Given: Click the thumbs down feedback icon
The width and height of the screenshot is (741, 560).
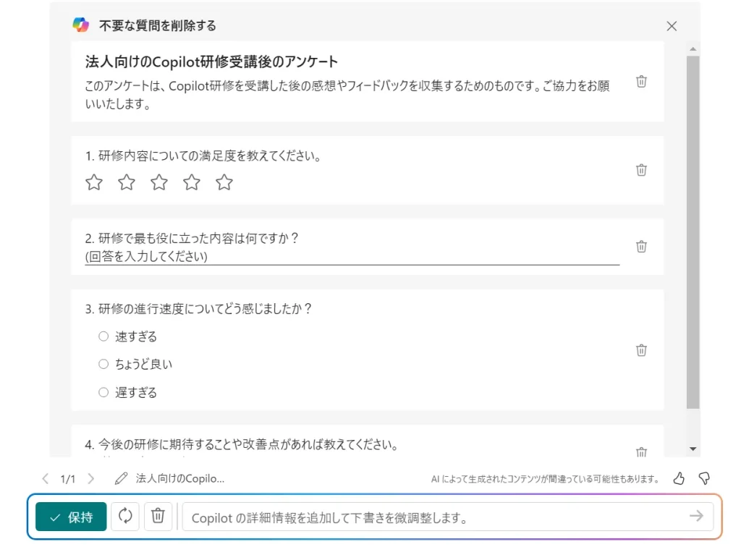Looking at the screenshot, I should tap(703, 478).
